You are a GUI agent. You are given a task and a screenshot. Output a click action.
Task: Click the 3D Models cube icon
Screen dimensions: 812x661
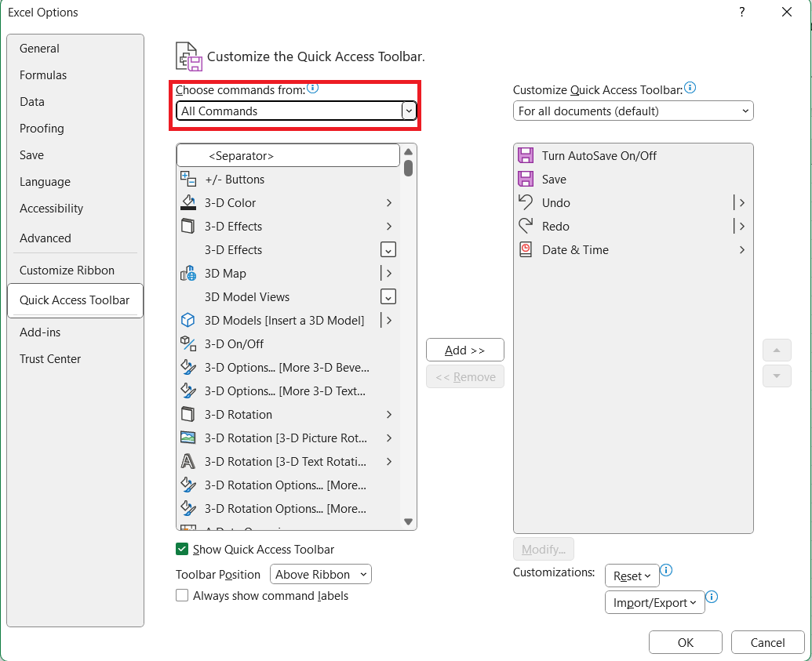(x=188, y=320)
